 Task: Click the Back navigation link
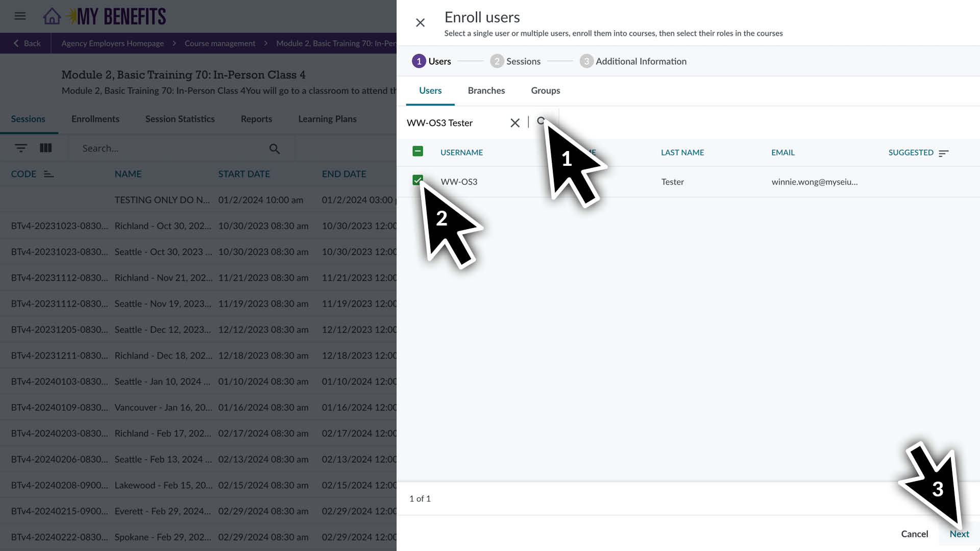click(x=27, y=43)
